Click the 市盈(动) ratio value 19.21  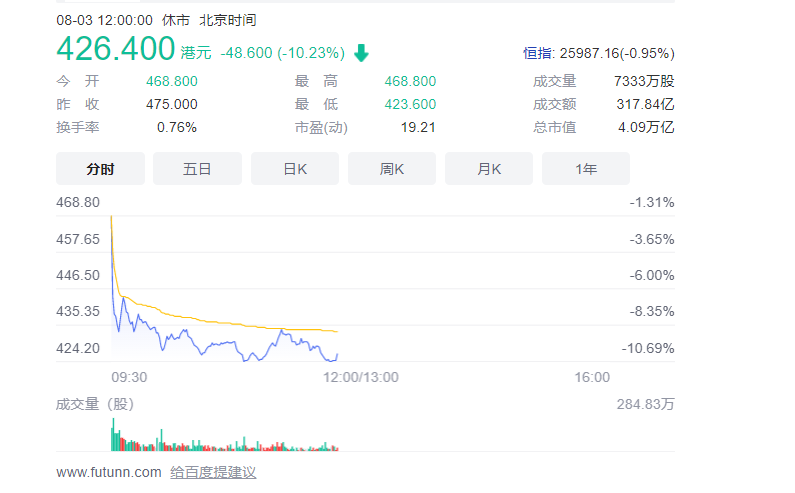point(420,127)
